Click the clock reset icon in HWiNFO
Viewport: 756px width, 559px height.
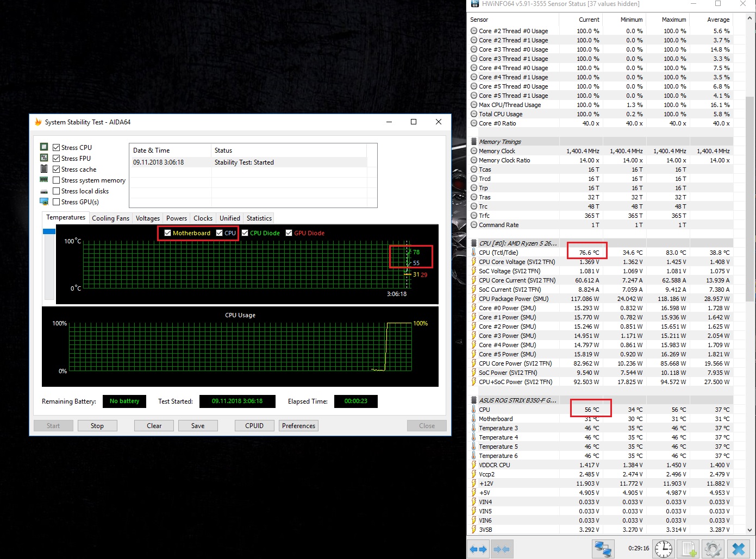click(x=664, y=549)
